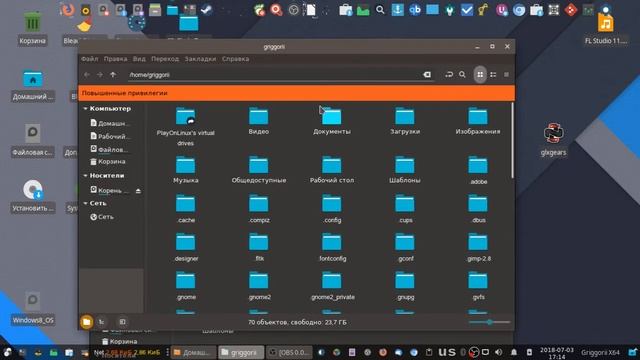Switch to compact view

tap(507, 75)
